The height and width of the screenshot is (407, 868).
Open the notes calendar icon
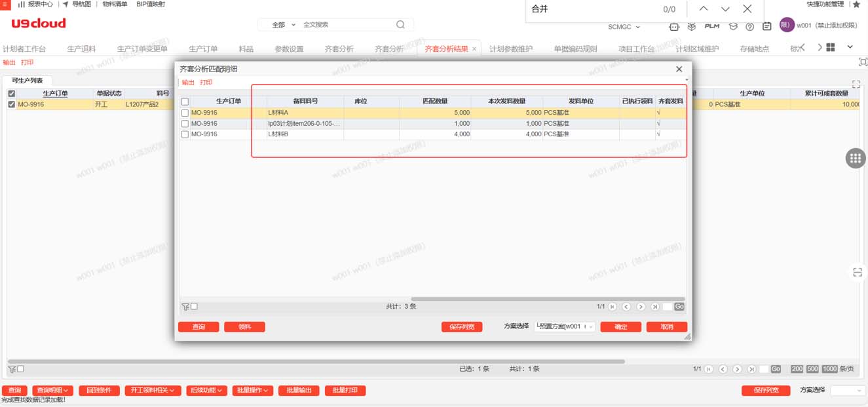pos(767,26)
